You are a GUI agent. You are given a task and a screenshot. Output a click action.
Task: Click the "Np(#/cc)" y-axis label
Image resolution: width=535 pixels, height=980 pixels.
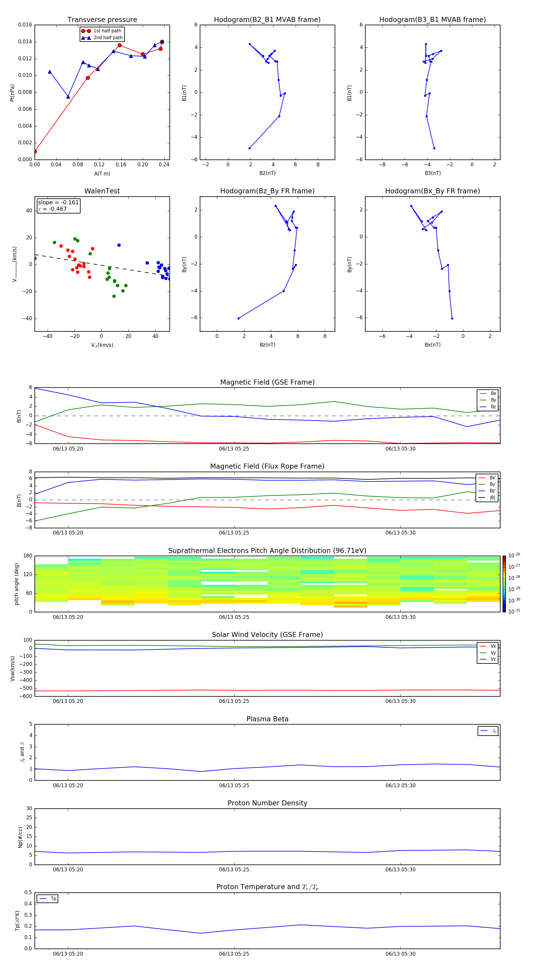pos(20,837)
